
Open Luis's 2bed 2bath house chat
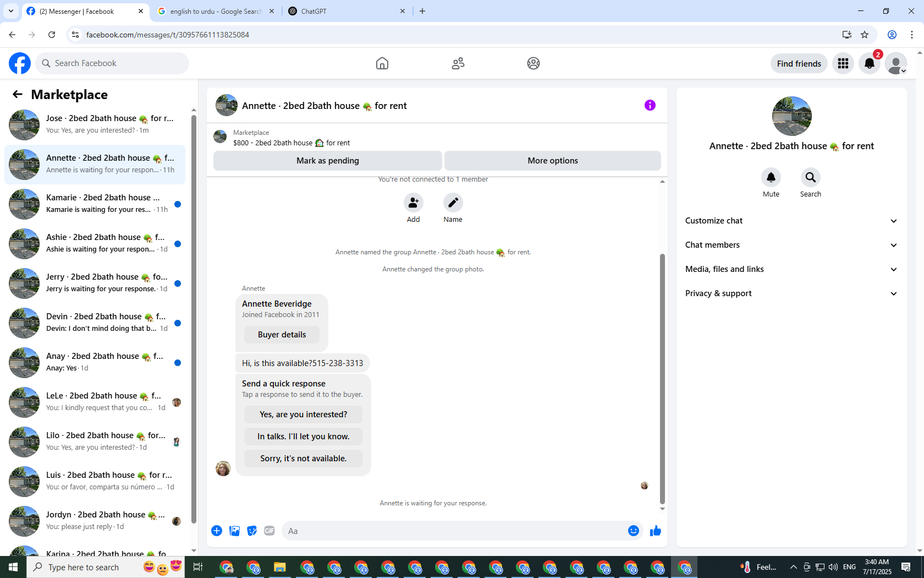click(95, 481)
